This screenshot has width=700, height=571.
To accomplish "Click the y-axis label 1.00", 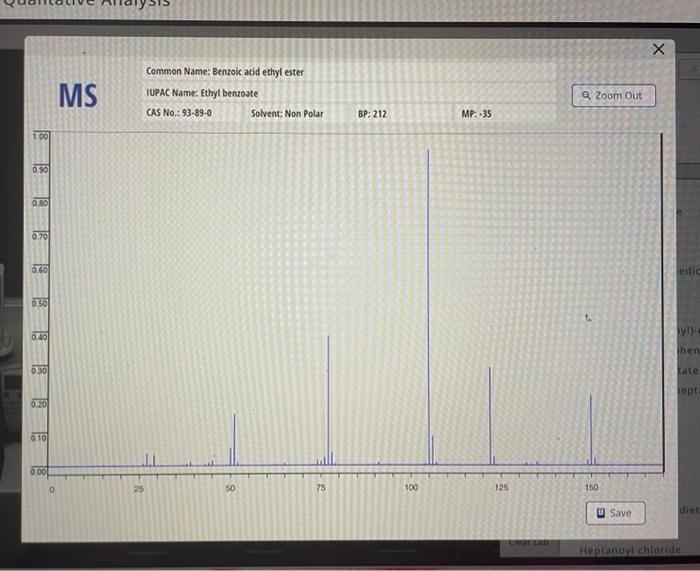I will coord(40,136).
